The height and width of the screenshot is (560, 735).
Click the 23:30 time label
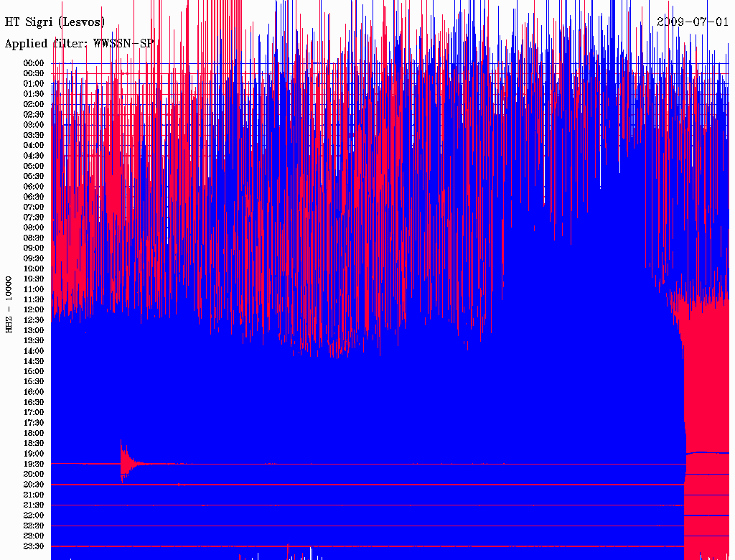34,546
